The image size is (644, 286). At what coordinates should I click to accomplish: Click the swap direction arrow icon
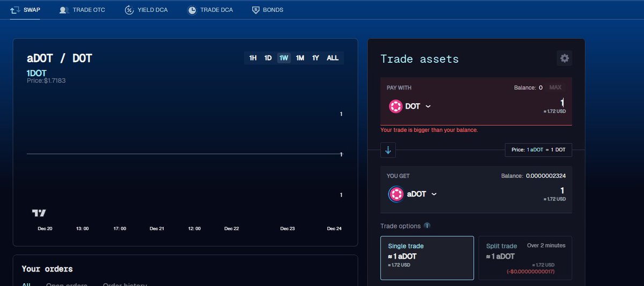pos(388,150)
